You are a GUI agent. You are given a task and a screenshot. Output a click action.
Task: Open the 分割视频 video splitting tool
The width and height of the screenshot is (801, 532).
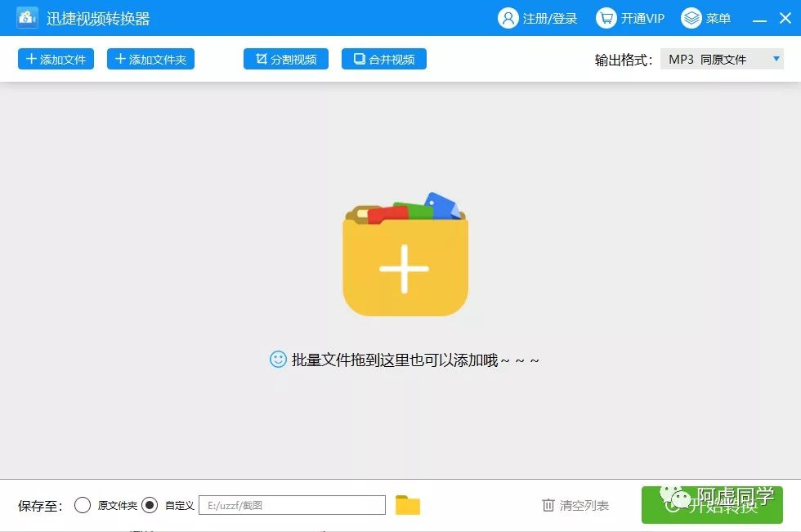tap(285, 59)
